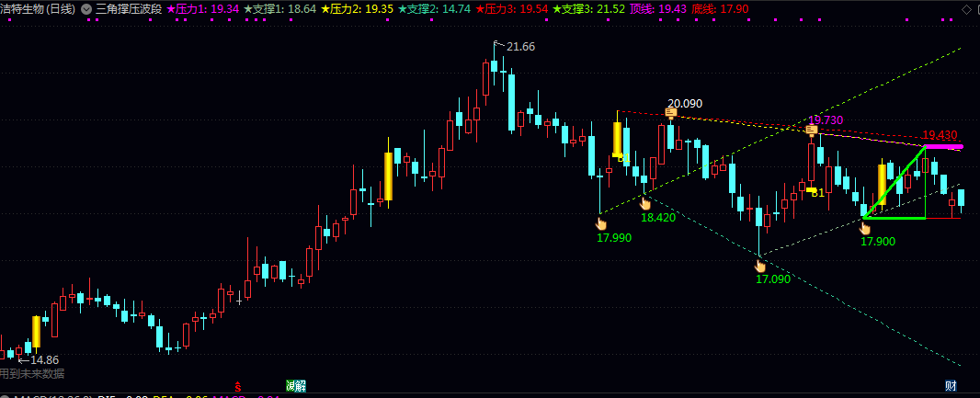Click the 14.86 low price label
The height and width of the screenshot is (398, 980).
pos(43,359)
